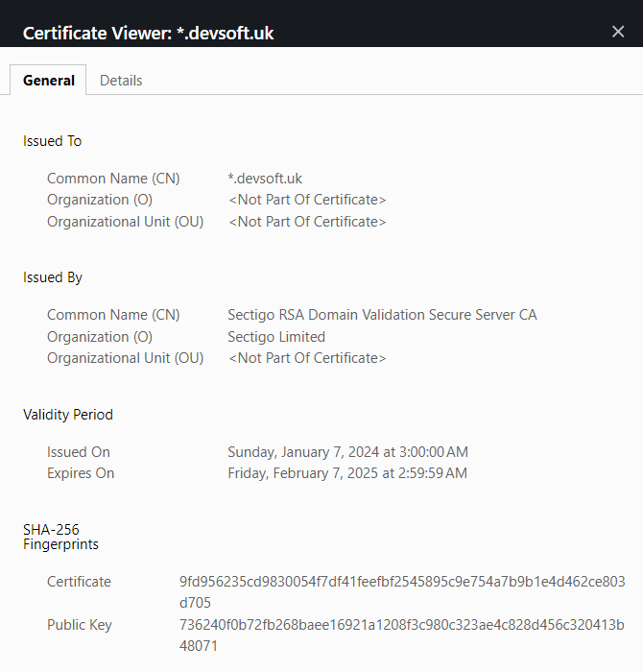Click the Issued To section heading
The height and width of the screenshot is (672, 643).
[53, 141]
